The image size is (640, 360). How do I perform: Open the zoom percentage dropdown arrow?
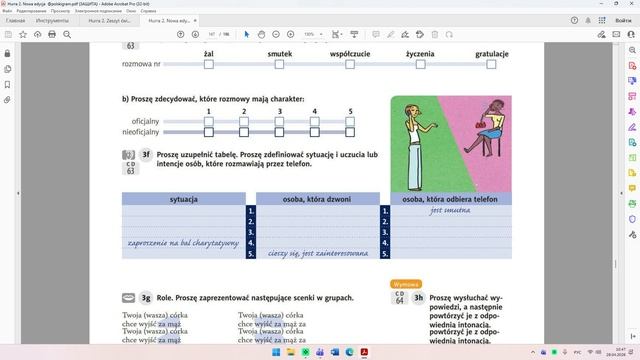tap(321, 35)
